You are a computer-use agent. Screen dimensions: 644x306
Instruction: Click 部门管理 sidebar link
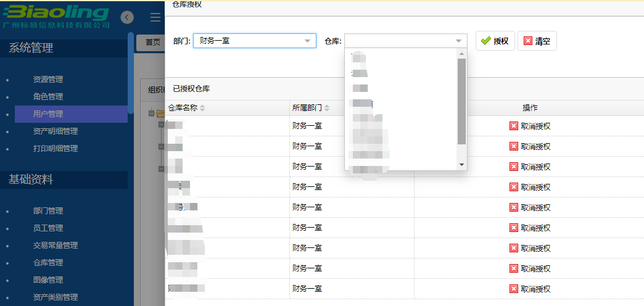click(x=48, y=211)
